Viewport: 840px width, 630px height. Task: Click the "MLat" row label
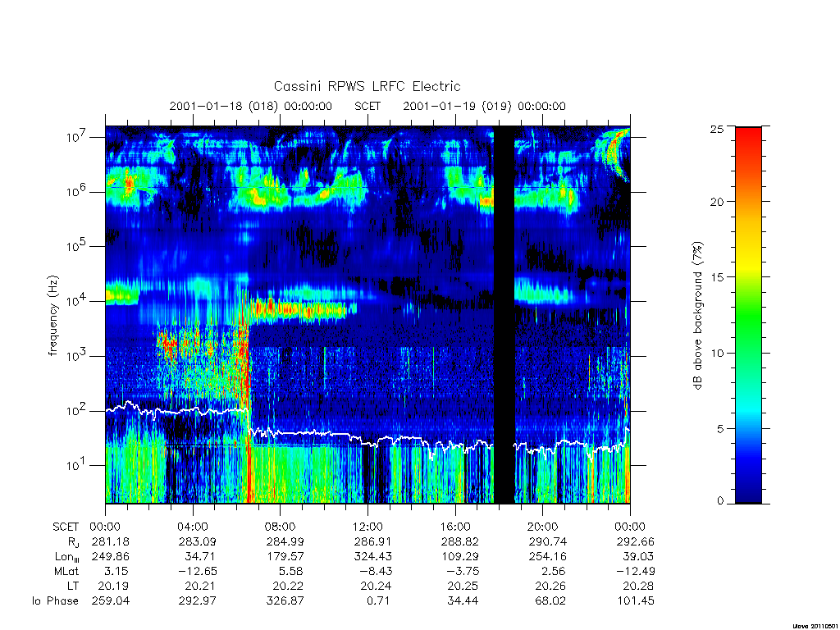tap(66, 571)
